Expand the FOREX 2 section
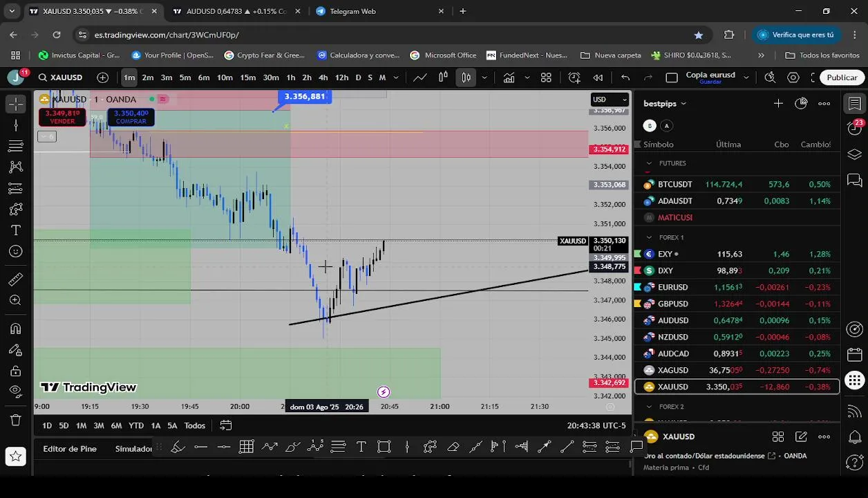The width and height of the screenshot is (868, 498). (x=648, y=407)
